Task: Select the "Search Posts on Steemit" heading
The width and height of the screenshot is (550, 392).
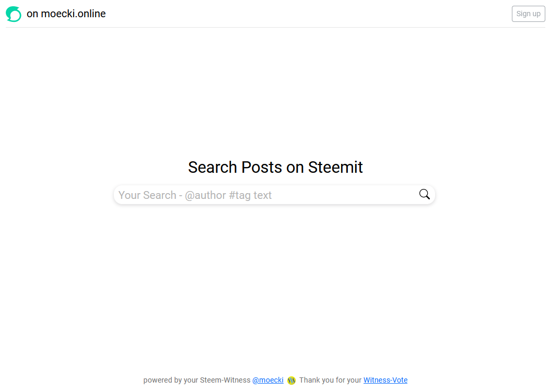Action: point(275,168)
